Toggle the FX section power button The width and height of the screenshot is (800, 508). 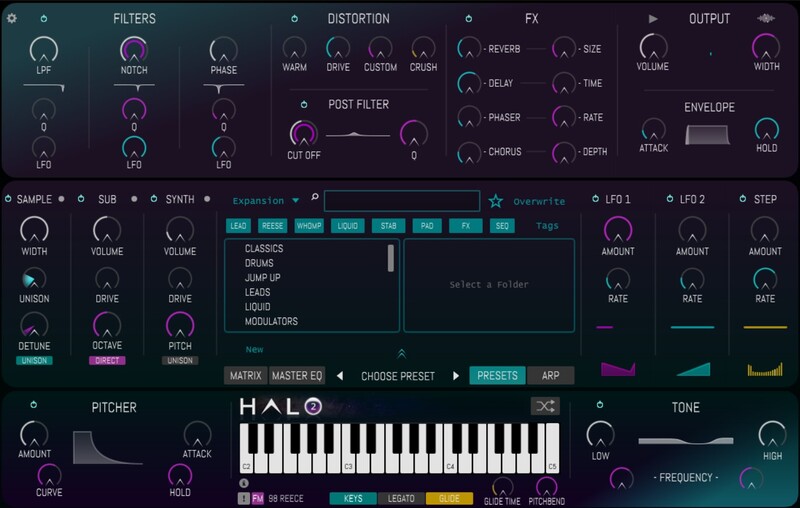[x=469, y=19]
